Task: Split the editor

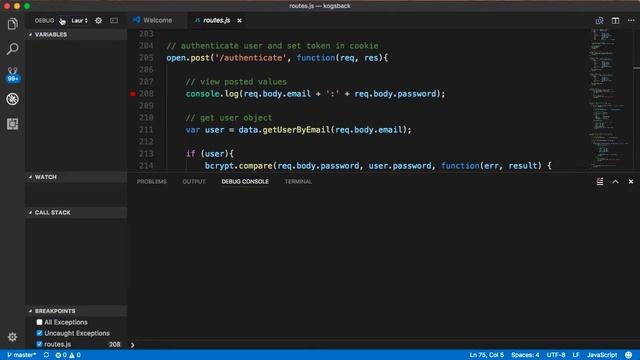Action: click(615, 20)
